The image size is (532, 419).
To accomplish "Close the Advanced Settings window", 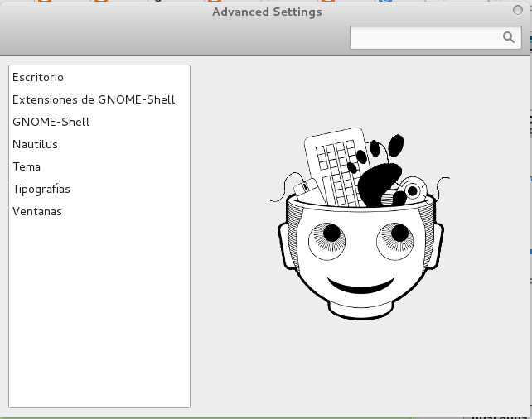I will pos(518,11).
